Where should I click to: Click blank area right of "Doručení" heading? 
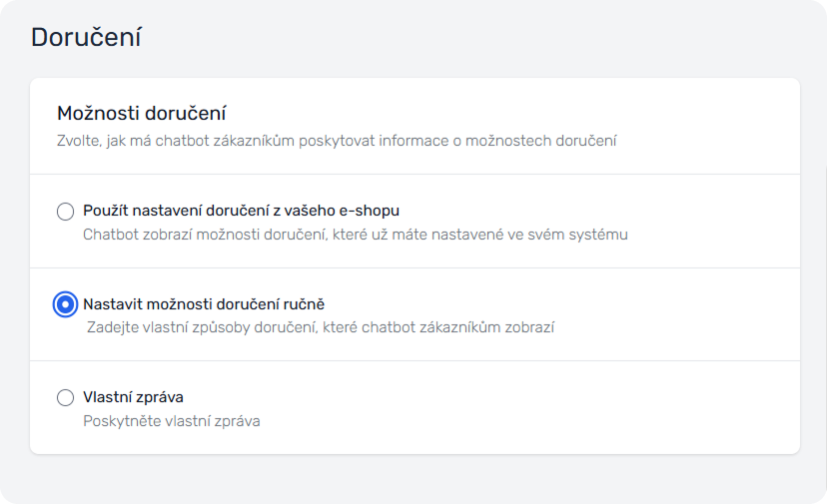click(449, 38)
